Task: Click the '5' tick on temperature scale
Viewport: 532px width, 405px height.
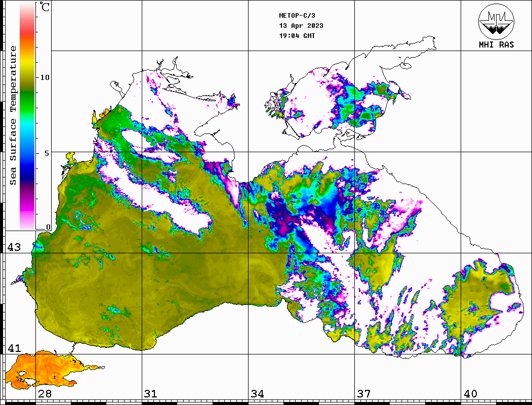Action: pos(47,153)
